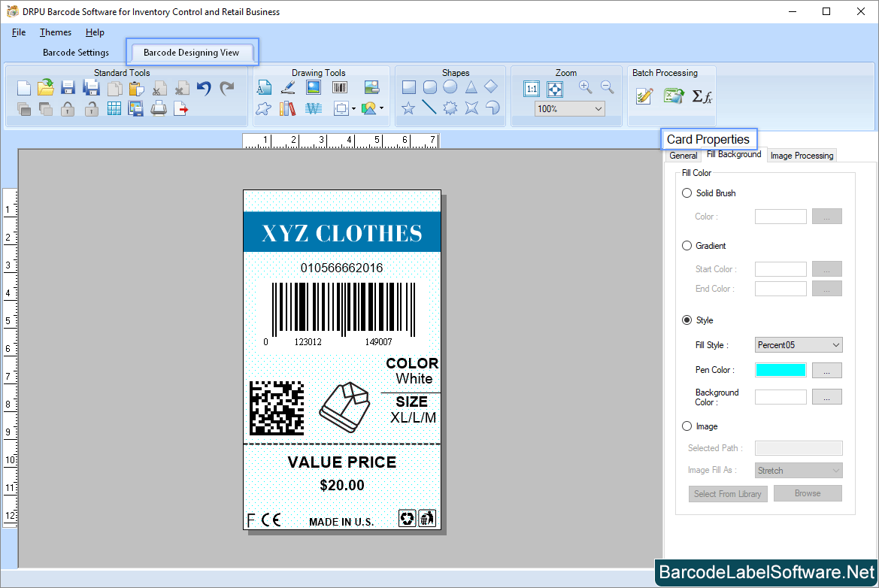Open the Excel batch import icon

click(674, 96)
